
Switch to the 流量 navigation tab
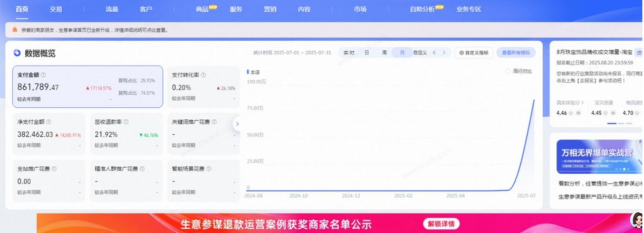pos(112,10)
